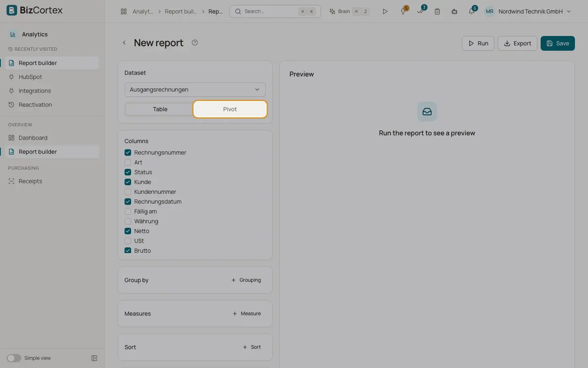Check the Kundennummer column
This screenshot has width=588, height=368.
click(128, 192)
